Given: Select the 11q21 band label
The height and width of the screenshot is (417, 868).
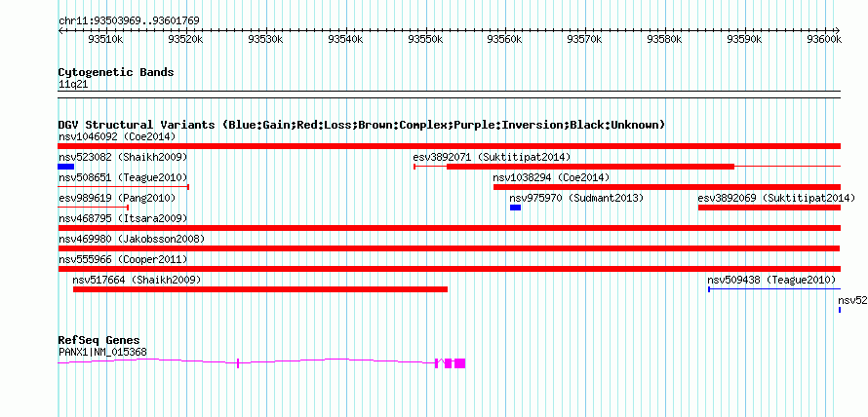Looking at the screenshot, I should [x=73, y=85].
